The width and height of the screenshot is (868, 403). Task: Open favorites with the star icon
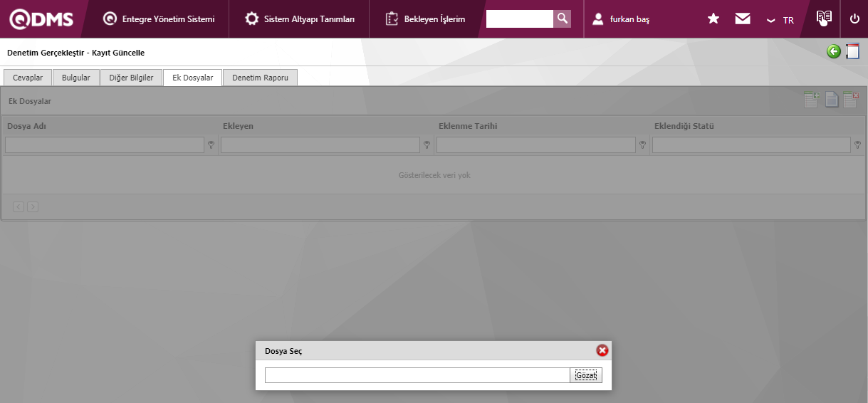(x=713, y=19)
